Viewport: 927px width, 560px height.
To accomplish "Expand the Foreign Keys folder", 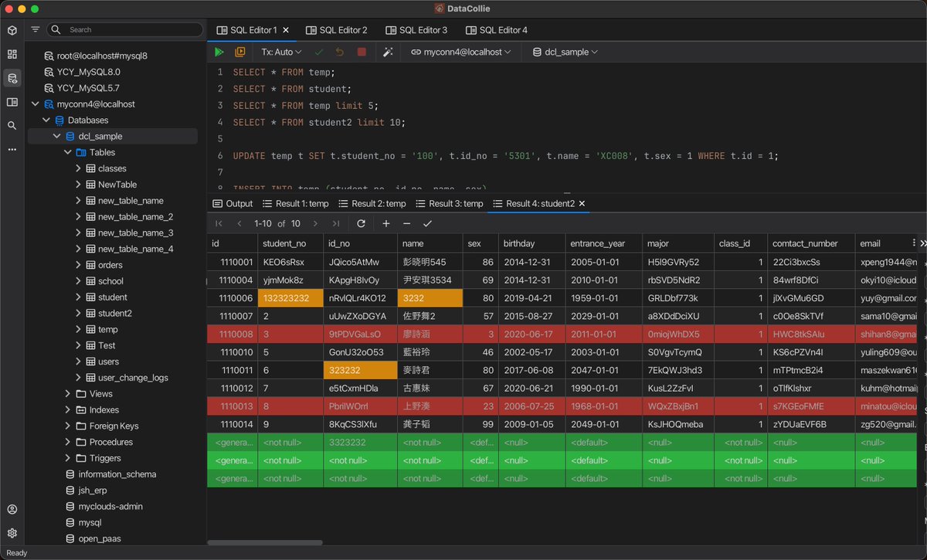I will tap(68, 426).
